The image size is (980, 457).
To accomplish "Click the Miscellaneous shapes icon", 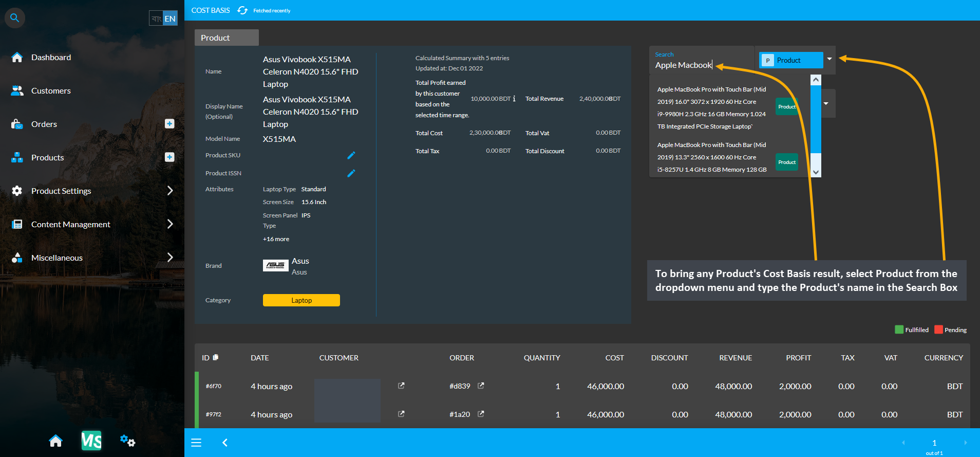I will 17,258.
